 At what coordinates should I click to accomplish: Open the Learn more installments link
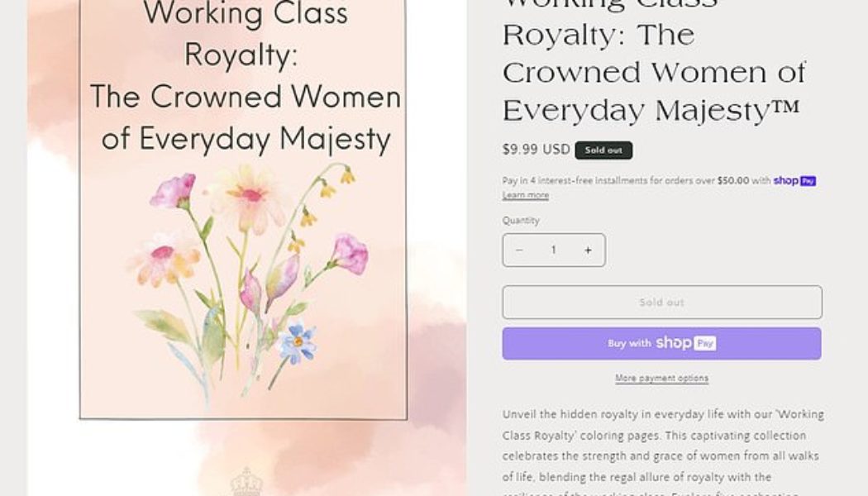(525, 195)
